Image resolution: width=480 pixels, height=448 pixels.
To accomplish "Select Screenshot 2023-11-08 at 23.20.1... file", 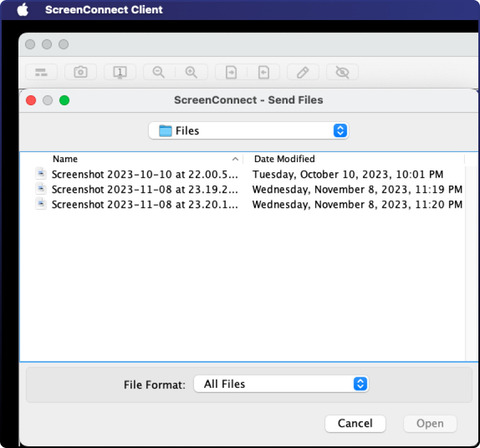I will [145, 204].
